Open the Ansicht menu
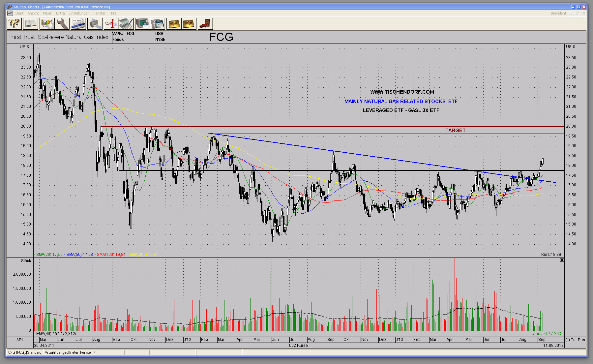 point(33,13)
